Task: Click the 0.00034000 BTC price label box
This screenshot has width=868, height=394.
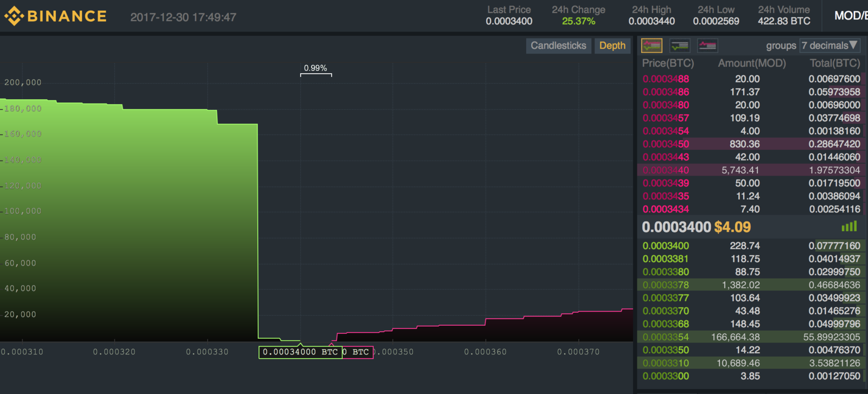Action: [x=300, y=352]
